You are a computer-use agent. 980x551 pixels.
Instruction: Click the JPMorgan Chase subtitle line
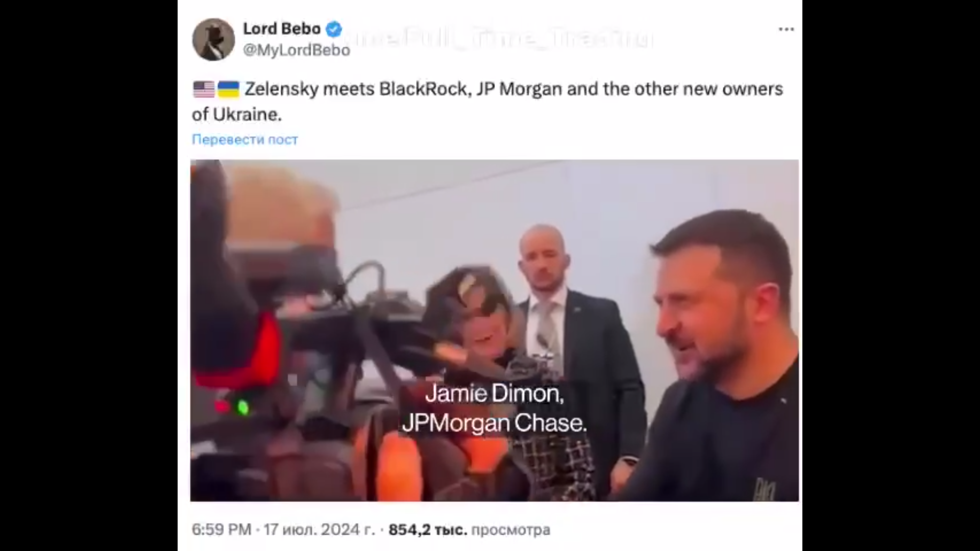(x=494, y=423)
